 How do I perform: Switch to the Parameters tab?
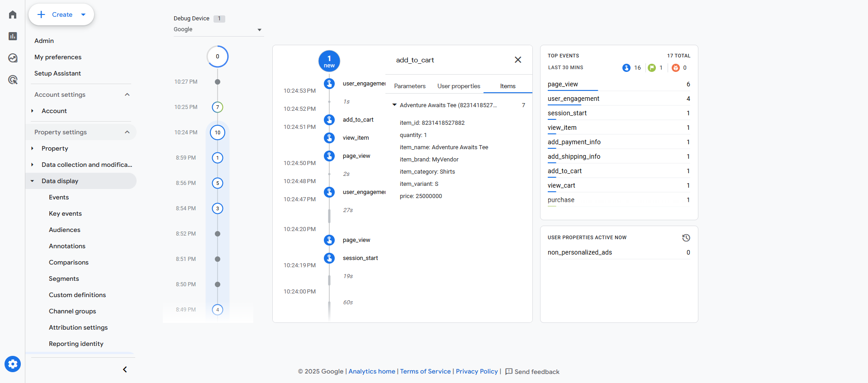[410, 86]
